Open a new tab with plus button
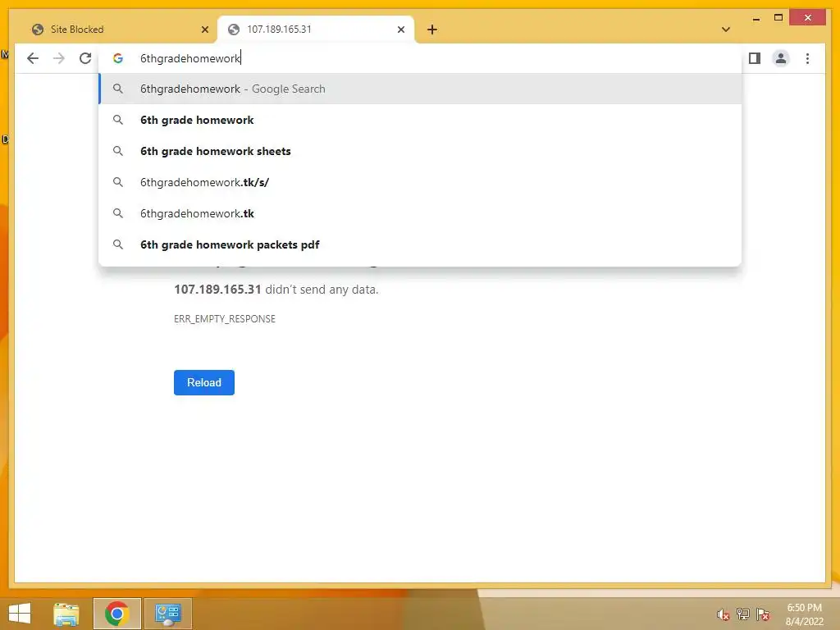The height and width of the screenshot is (630, 840). coord(432,30)
